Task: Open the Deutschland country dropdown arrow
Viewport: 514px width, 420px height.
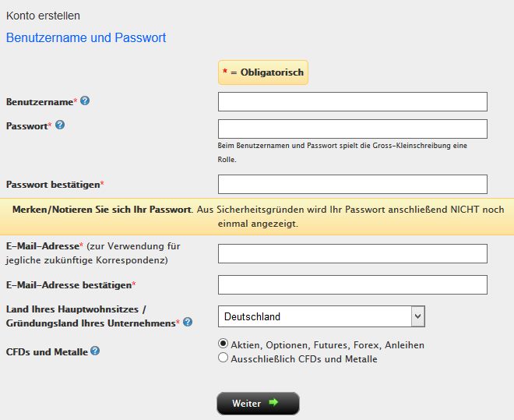Action: click(x=418, y=316)
